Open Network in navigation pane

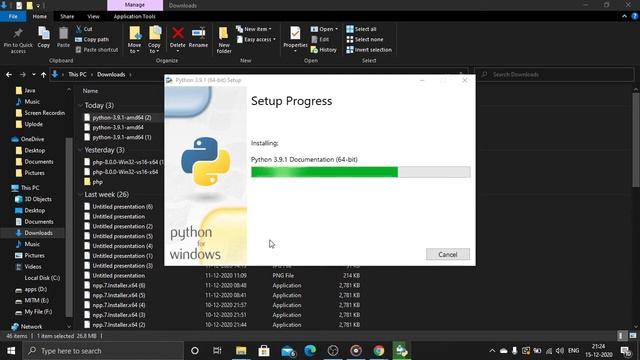pos(31,327)
